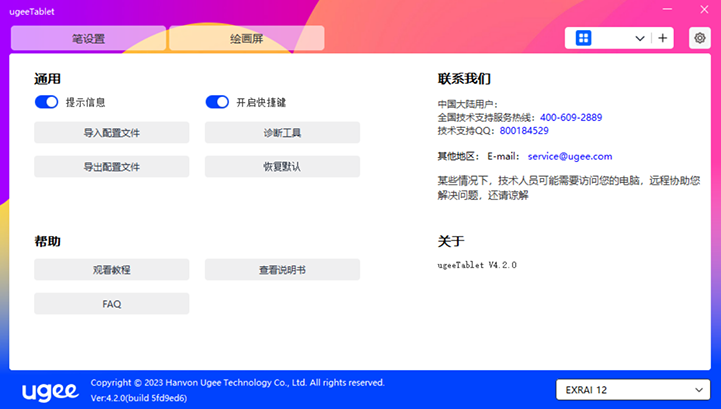Click the Copyright 2023 Hanvon Ugee text
721x409 pixels.
click(x=237, y=382)
